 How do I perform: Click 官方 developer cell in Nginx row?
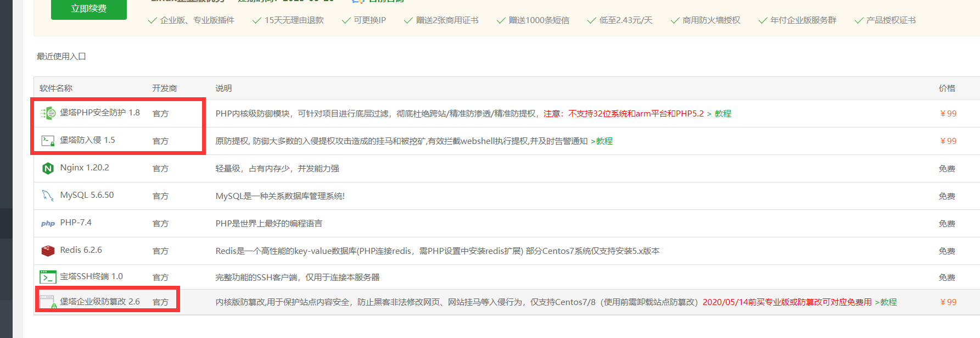pyautogui.click(x=160, y=169)
